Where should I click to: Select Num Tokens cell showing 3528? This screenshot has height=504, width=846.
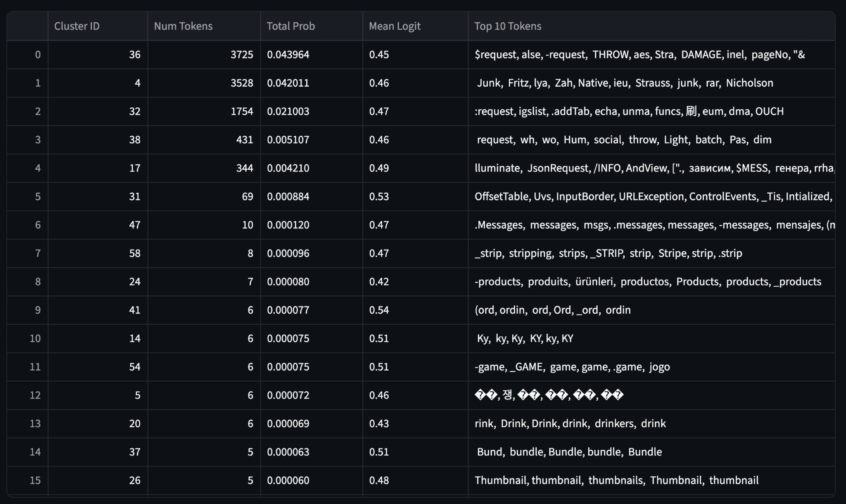[204, 83]
